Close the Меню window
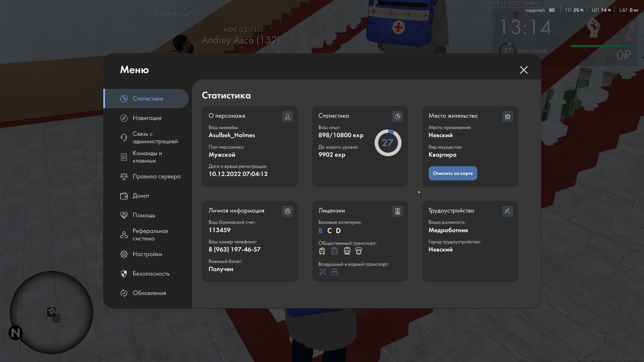The image size is (644, 362). pyautogui.click(x=524, y=70)
